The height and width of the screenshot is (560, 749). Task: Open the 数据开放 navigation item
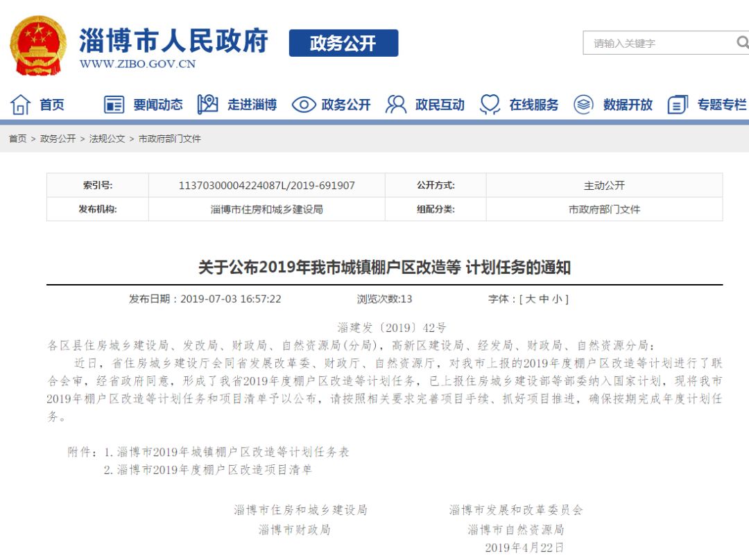coord(628,105)
